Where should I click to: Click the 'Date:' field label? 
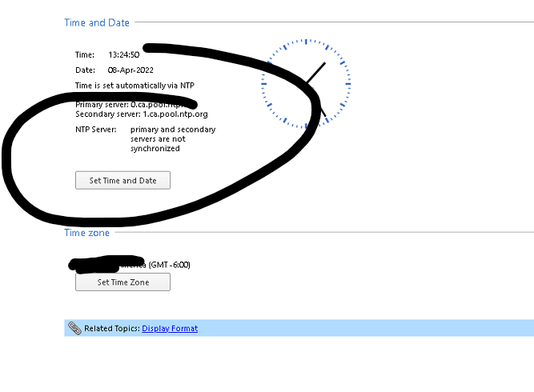click(x=85, y=70)
